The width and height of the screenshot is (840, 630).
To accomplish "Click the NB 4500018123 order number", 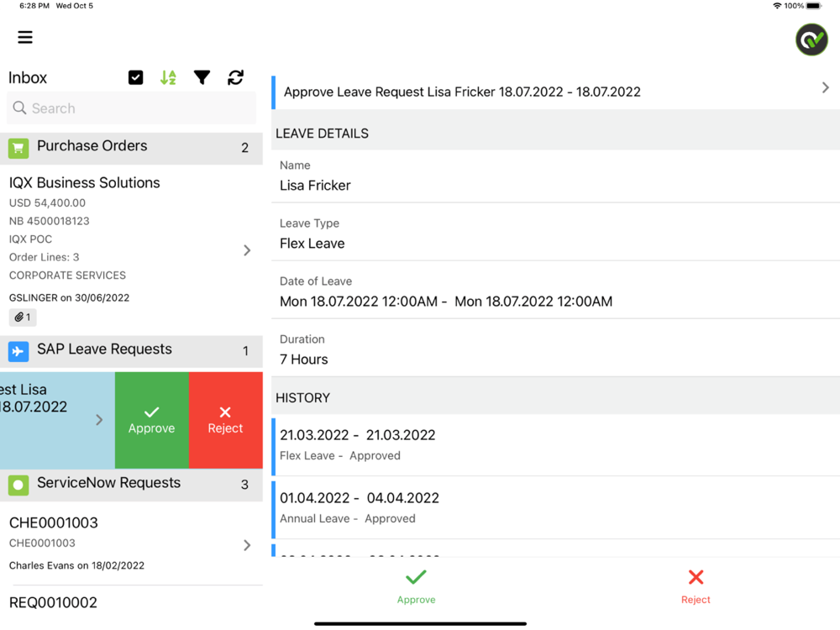I will pos(50,221).
